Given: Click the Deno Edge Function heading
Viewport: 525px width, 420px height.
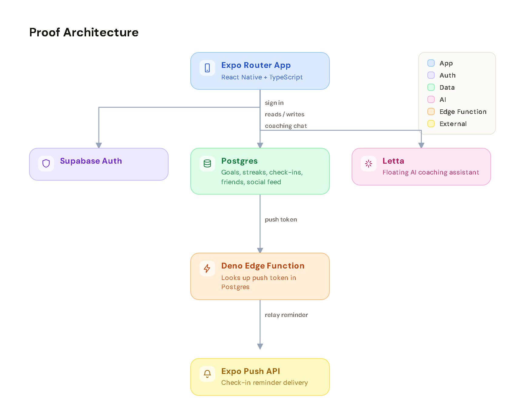Looking at the screenshot, I should pos(263,266).
